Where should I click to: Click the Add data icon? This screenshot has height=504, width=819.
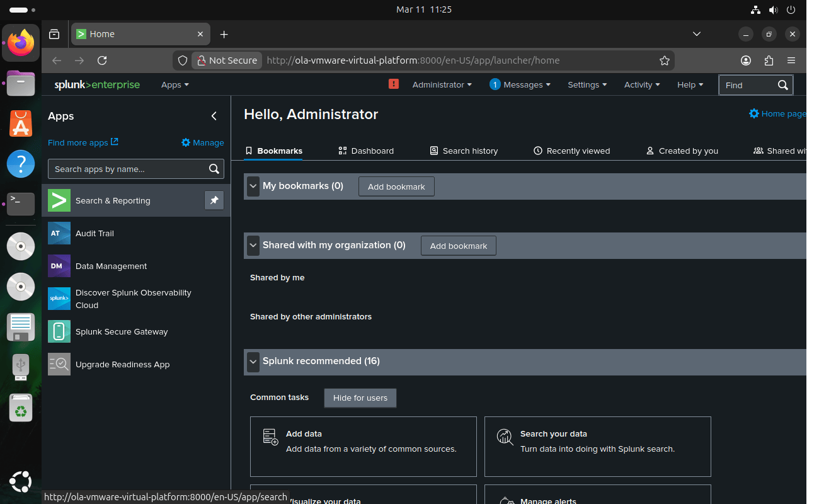point(270,437)
